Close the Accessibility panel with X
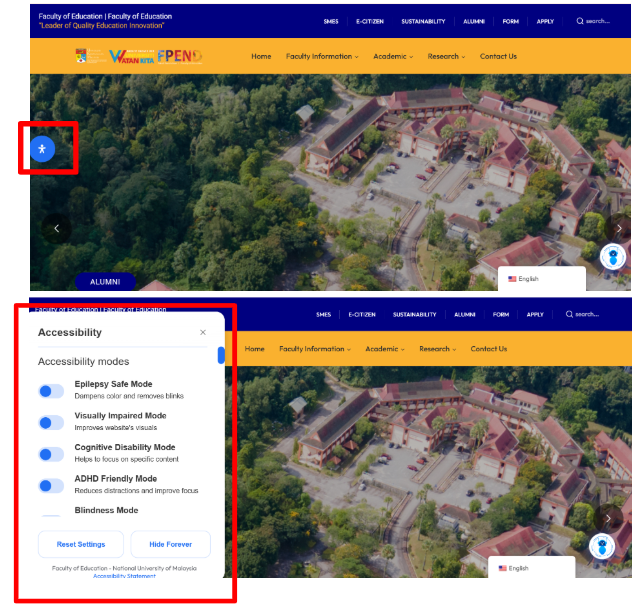The image size is (634, 604). pyautogui.click(x=203, y=332)
